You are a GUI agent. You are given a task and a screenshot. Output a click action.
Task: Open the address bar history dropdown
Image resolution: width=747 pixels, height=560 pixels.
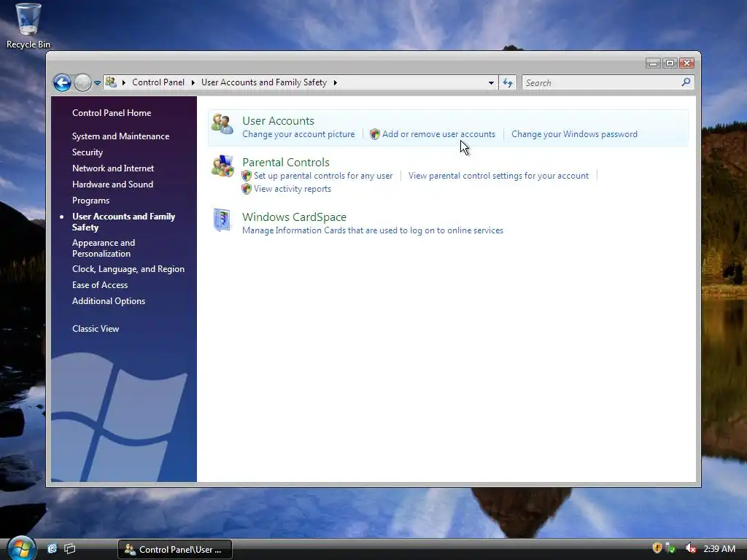(491, 83)
